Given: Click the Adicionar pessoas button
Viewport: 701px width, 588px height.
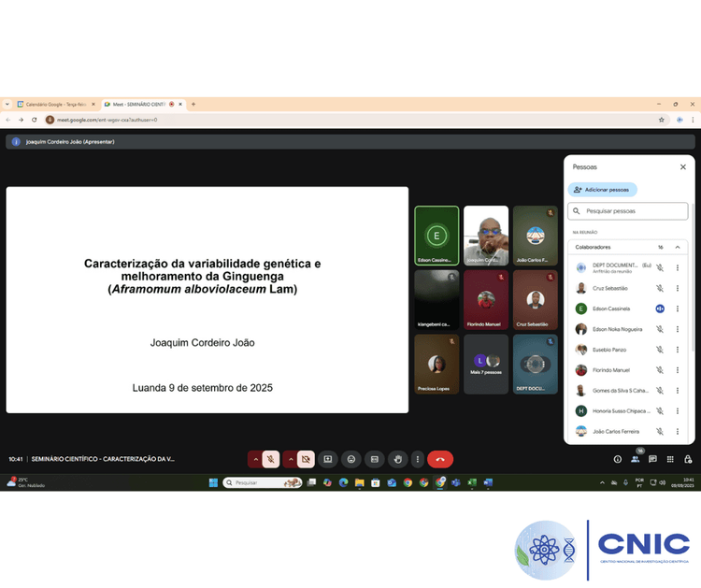Looking at the screenshot, I should (x=603, y=190).
